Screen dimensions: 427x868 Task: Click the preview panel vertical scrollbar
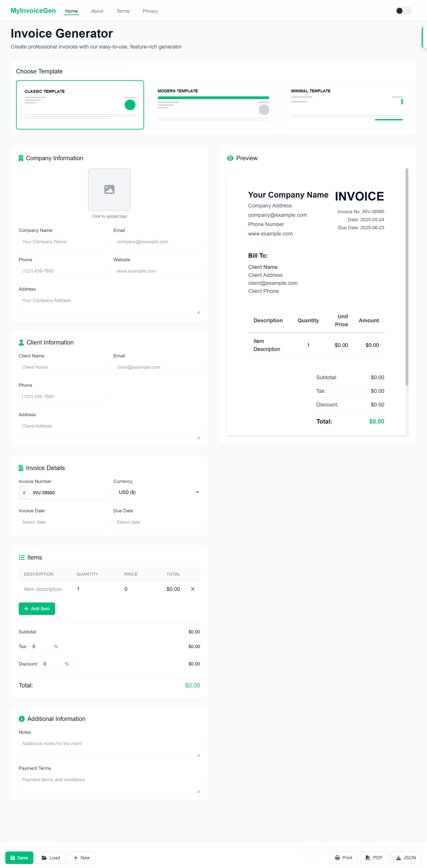(x=407, y=276)
